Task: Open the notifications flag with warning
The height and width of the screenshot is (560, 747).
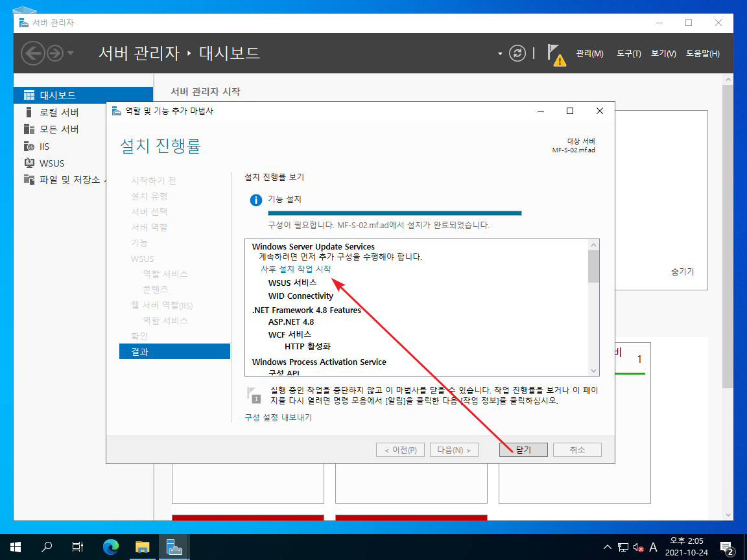Action: 556,54
